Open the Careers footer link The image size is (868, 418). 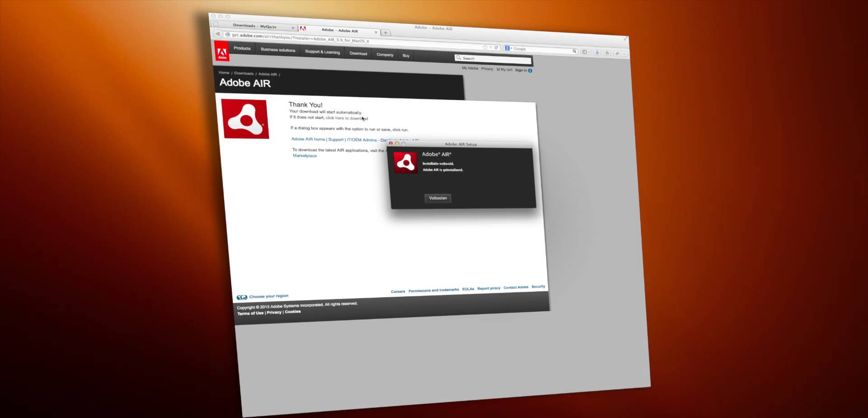point(398,292)
